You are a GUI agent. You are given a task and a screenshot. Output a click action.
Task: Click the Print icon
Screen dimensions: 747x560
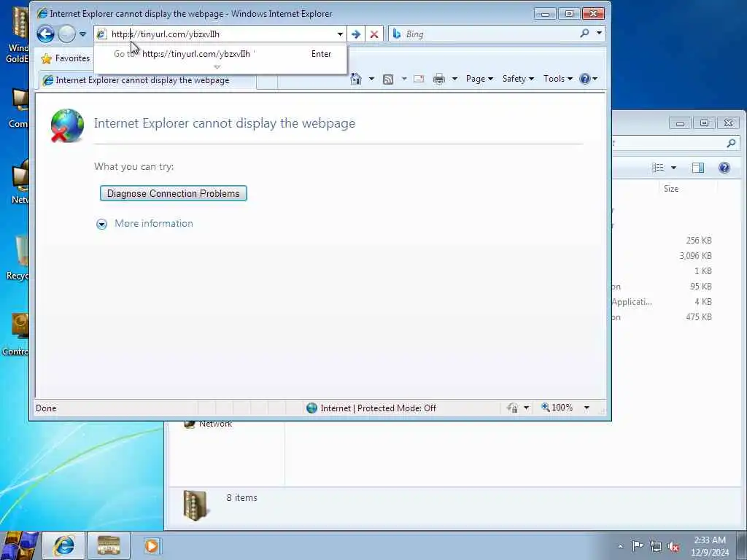pyautogui.click(x=438, y=79)
